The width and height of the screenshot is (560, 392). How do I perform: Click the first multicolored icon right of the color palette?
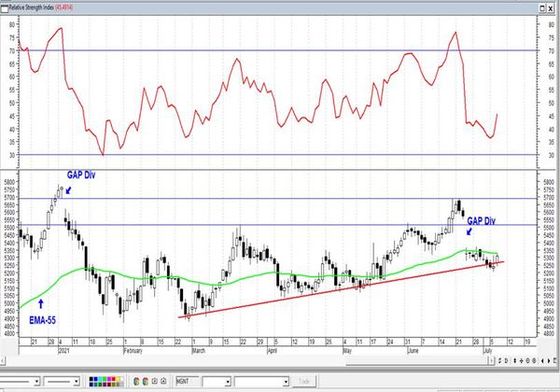coord(136,382)
